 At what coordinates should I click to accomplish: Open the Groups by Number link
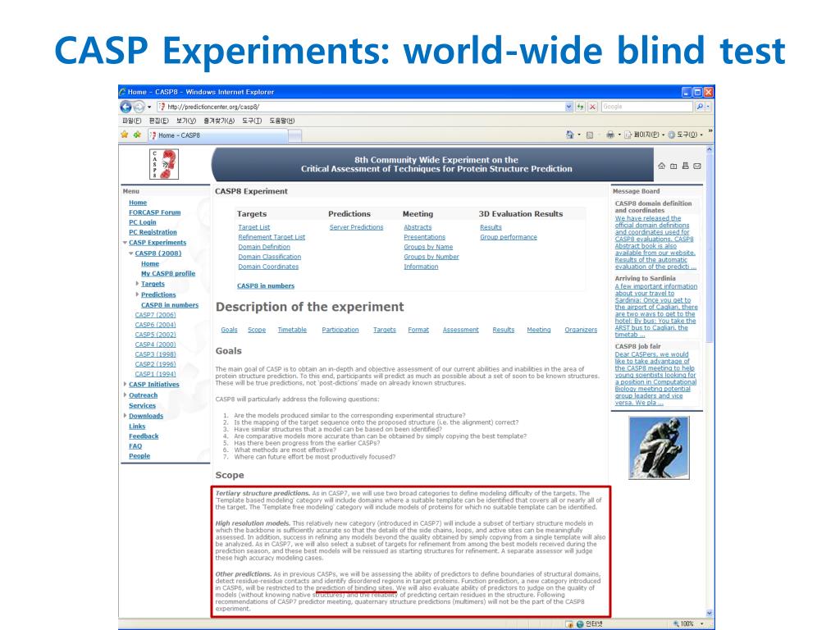click(431, 257)
